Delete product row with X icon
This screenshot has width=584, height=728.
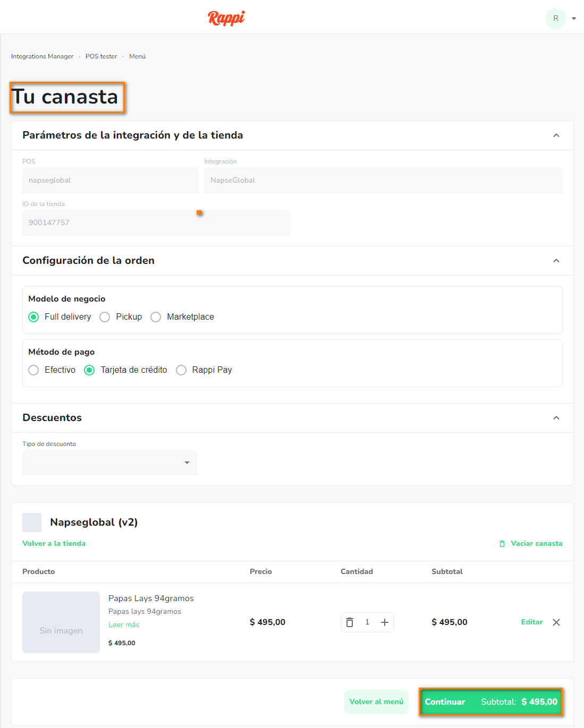pyautogui.click(x=556, y=622)
